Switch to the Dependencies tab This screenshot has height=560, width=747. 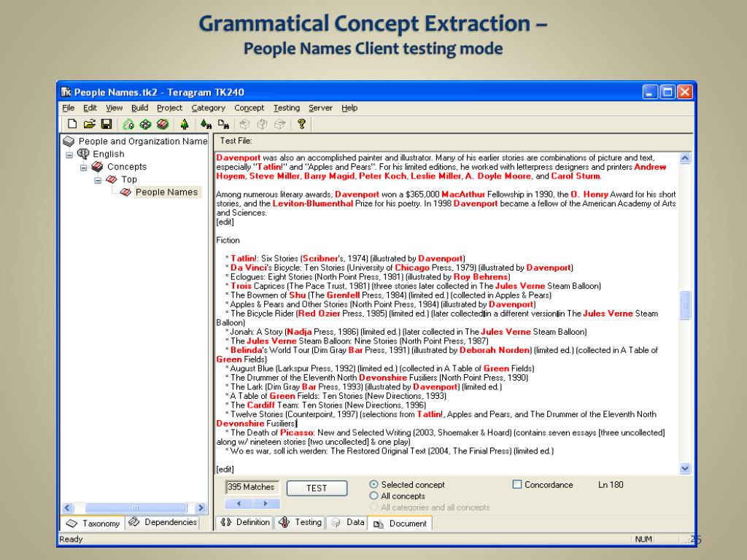(x=163, y=522)
